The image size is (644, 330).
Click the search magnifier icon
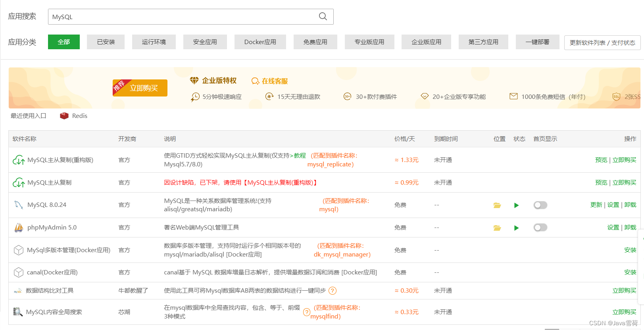point(323,16)
